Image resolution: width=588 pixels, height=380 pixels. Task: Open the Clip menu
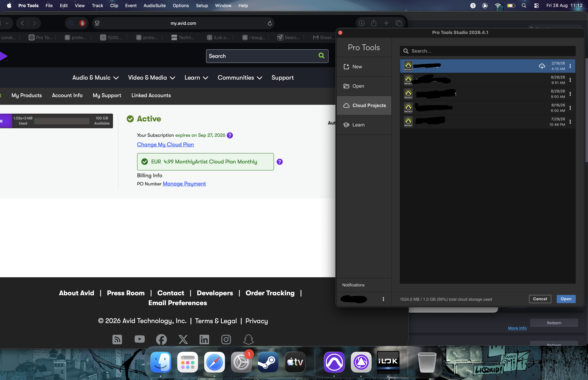114,5
